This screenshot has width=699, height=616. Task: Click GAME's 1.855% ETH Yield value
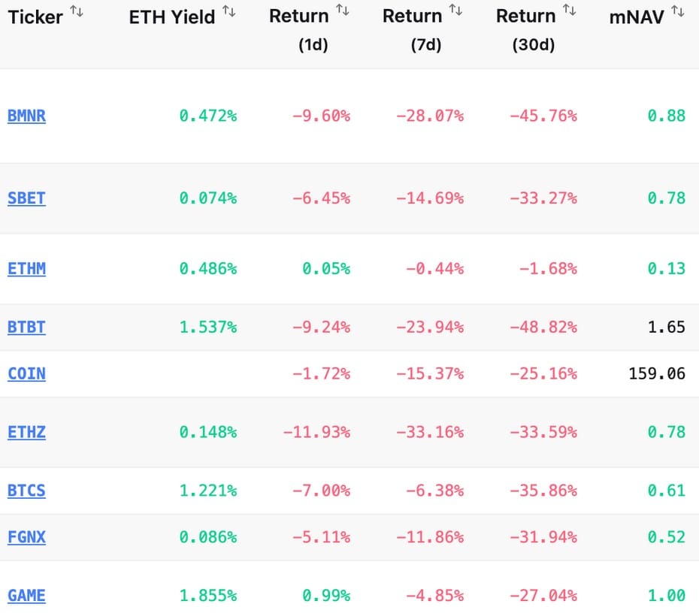point(208,595)
